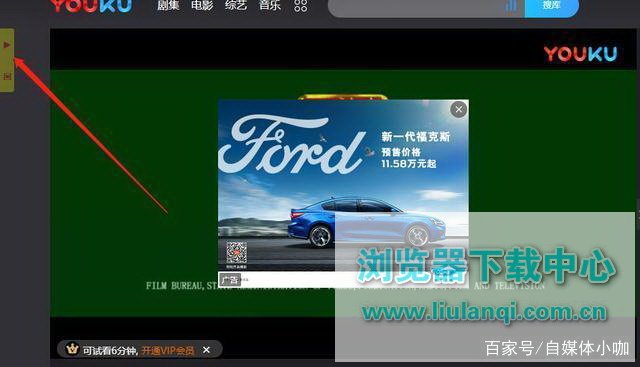The height and width of the screenshot is (367, 640).
Task: Click the YOUKU watermark in the video
Action: 580,53
